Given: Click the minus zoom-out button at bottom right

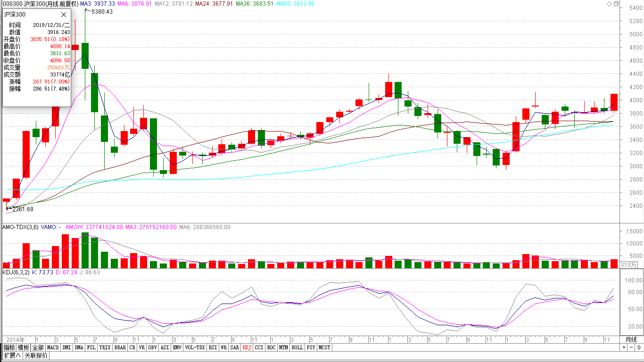Looking at the screenshot, I should point(631,347).
